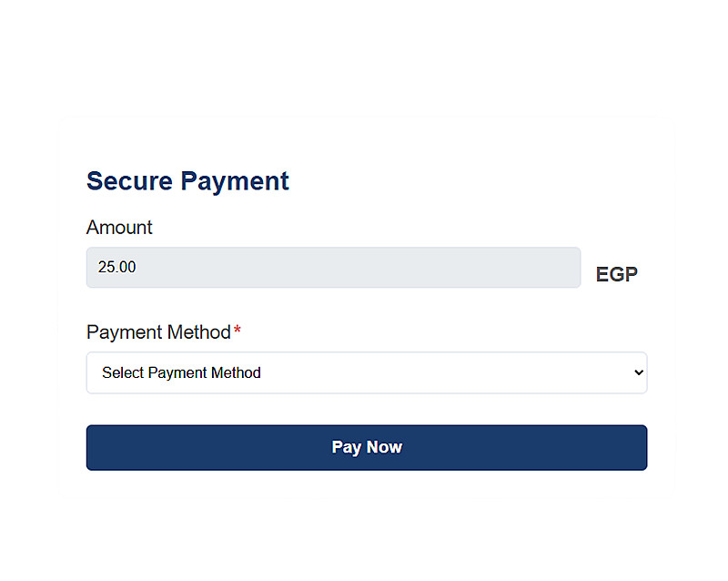This screenshot has width=728, height=581.
Task: Click the EGP currency label
Action: point(616,274)
